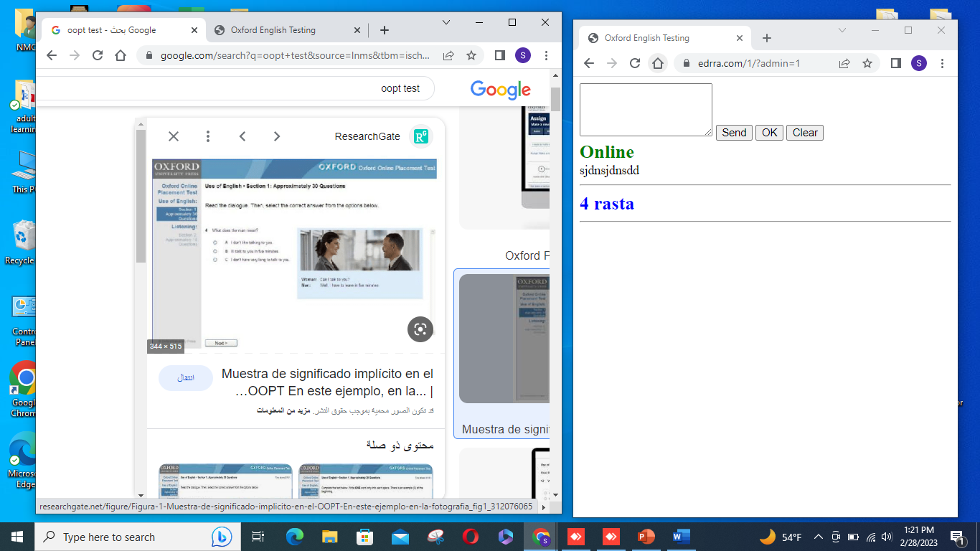Open the ResearchGate source icon
The image size is (980, 551).
pos(420,136)
